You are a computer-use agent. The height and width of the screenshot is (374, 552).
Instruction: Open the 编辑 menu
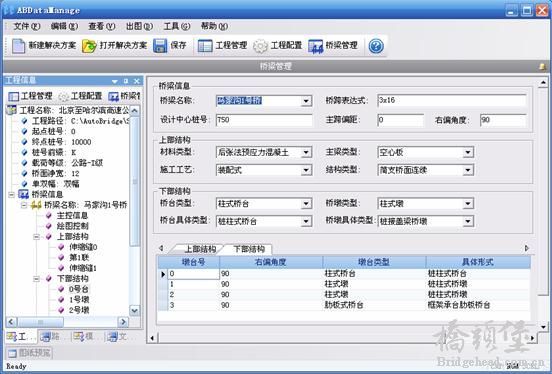pyautogui.click(x=64, y=26)
